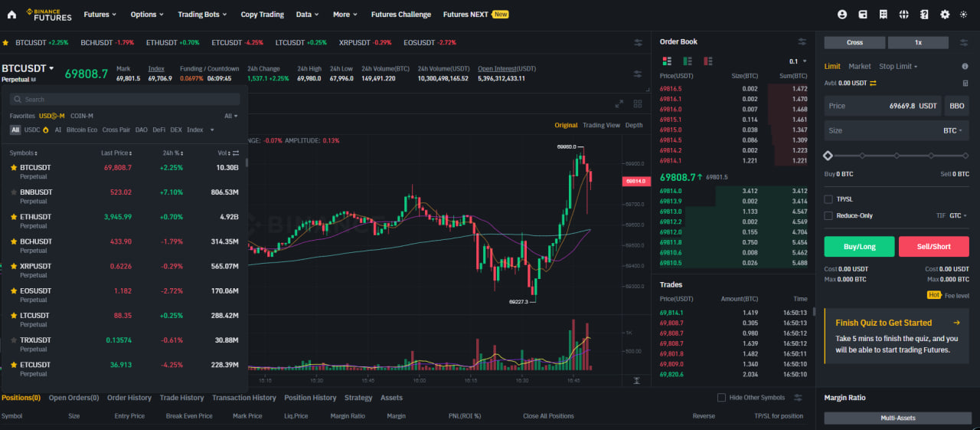980x430 pixels.
Task: Click the BBO button
Action: [956, 106]
